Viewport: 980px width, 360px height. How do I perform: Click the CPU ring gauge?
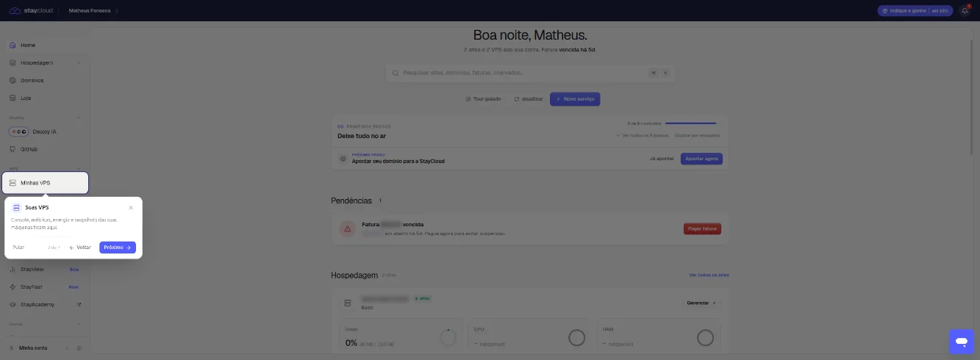tap(576, 338)
